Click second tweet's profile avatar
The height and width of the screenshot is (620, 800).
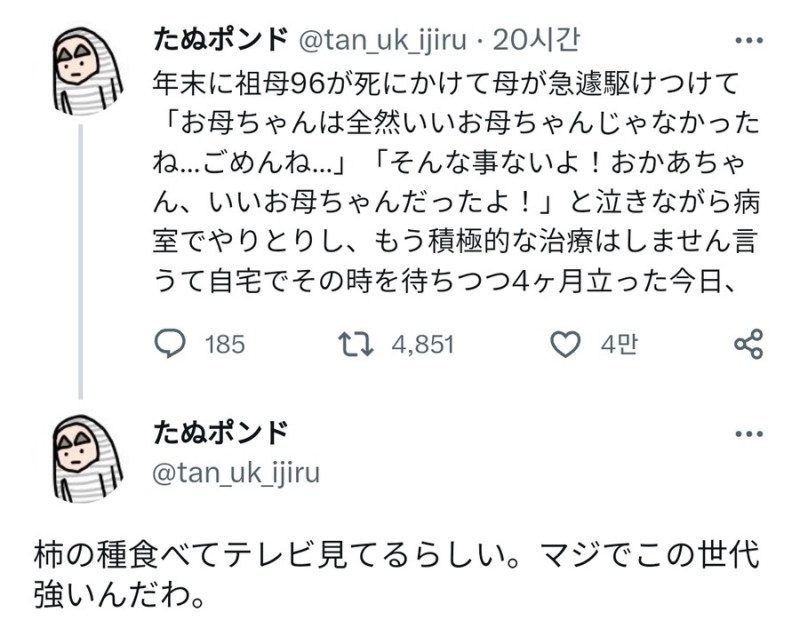[86, 458]
